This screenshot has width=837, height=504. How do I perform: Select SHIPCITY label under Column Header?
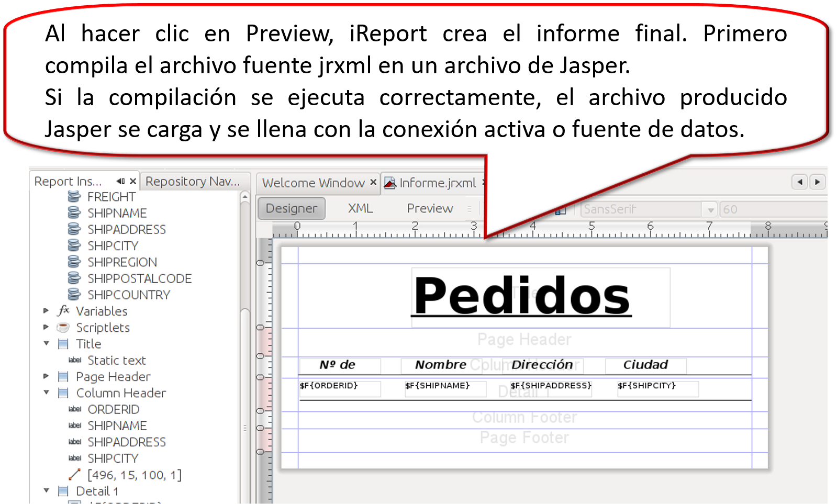click(x=113, y=458)
